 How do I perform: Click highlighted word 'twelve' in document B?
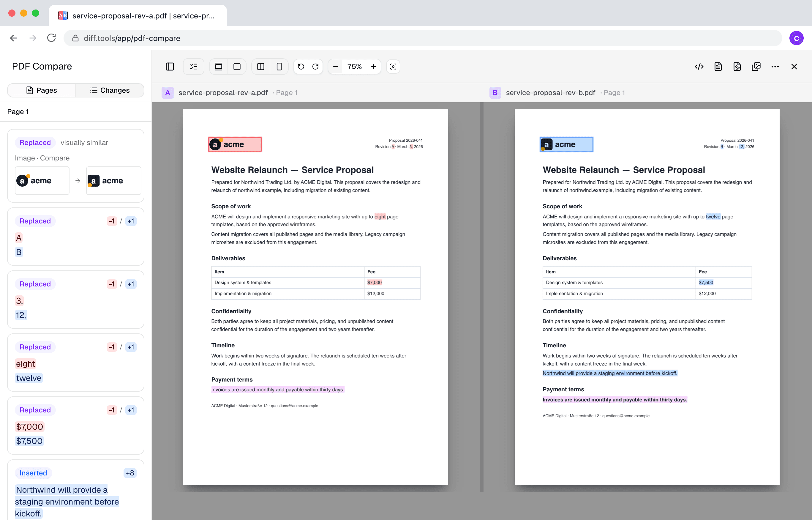click(713, 217)
